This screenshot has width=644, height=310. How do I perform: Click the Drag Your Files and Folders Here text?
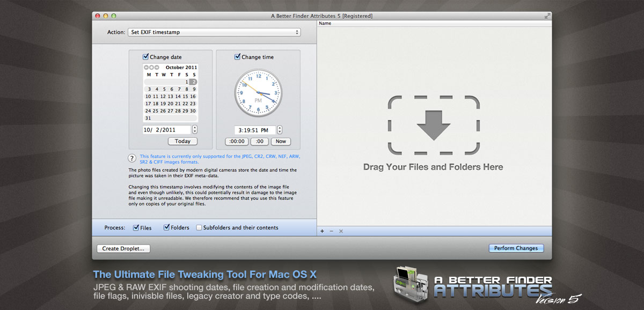(433, 167)
